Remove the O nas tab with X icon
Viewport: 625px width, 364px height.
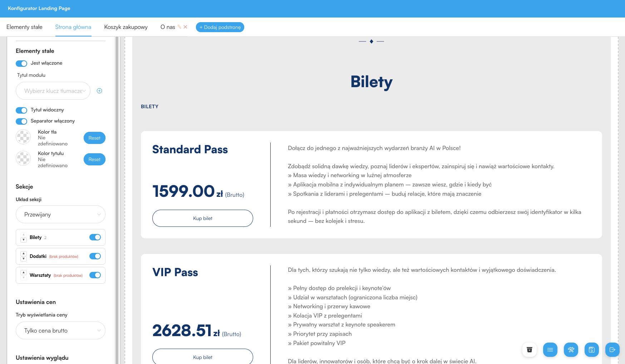click(186, 27)
